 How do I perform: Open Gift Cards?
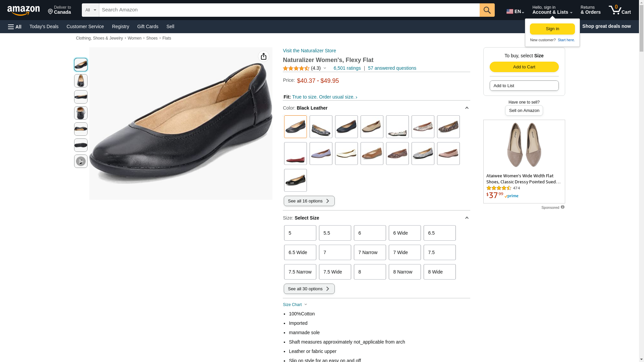pos(148,26)
